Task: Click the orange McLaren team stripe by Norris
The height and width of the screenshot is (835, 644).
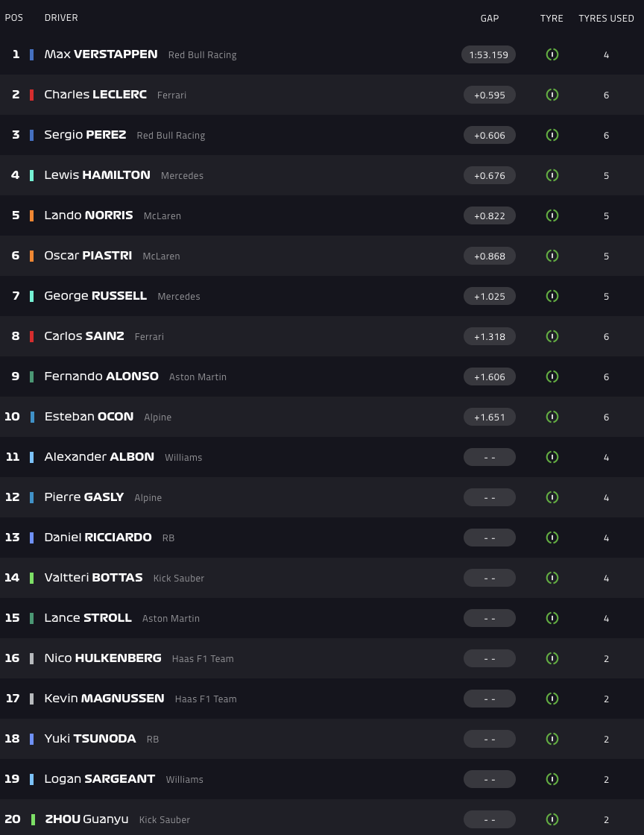Action: pyautogui.click(x=32, y=215)
